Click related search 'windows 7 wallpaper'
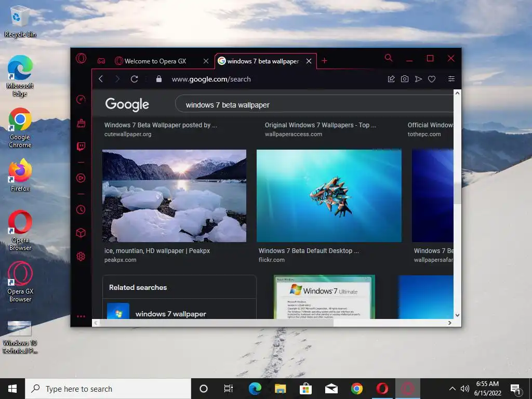The width and height of the screenshot is (532, 399). [x=170, y=314]
